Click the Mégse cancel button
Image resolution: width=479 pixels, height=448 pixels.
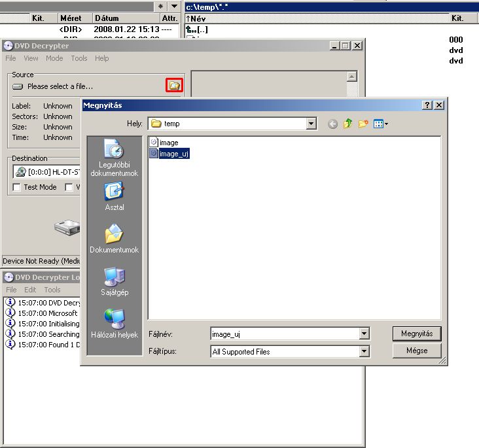pos(417,351)
